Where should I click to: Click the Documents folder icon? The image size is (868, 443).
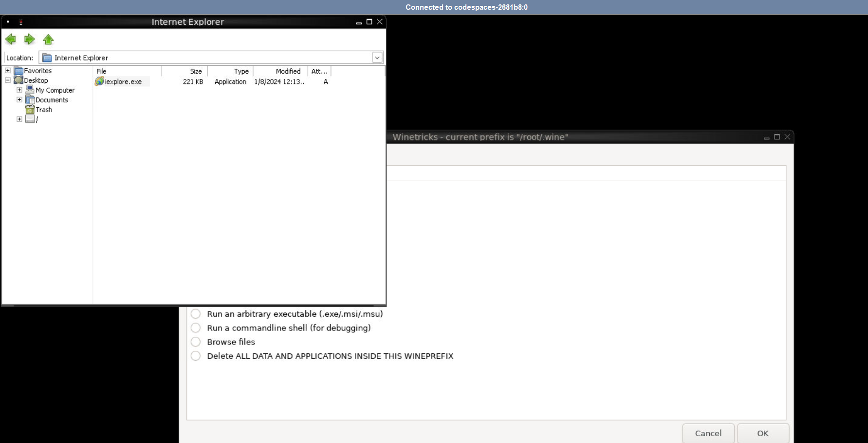click(30, 100)
